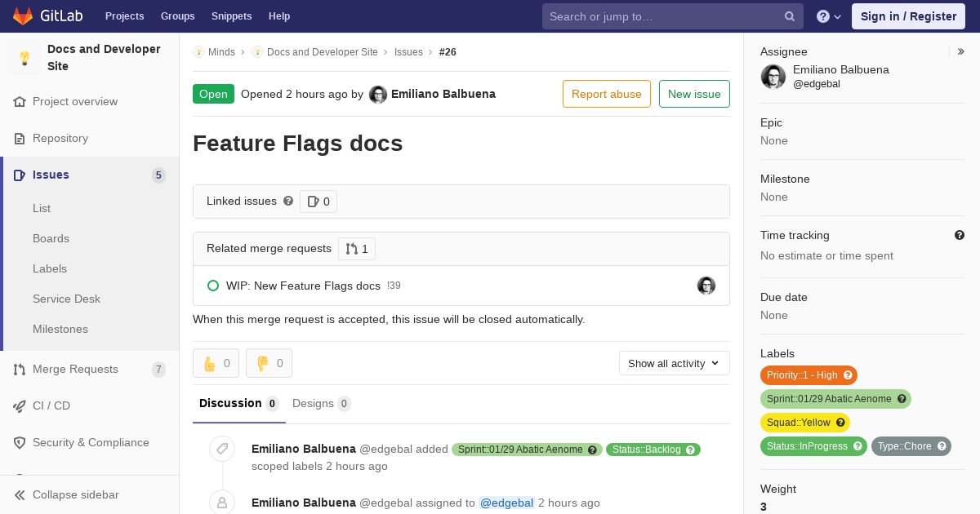The width and height of the screenshot is (980, 514).
Task: Click the Collapse sidebar text
Action: tap(76, 495)
